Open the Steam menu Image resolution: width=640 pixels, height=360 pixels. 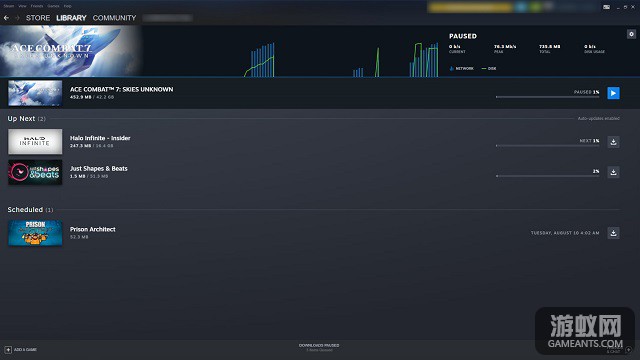click(x=9, y=6)
